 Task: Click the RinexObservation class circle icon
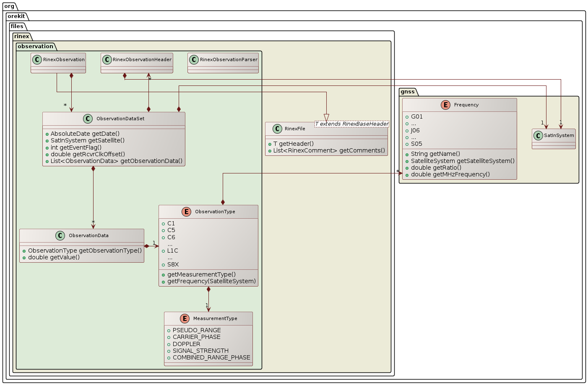click(x=37, y=59)
